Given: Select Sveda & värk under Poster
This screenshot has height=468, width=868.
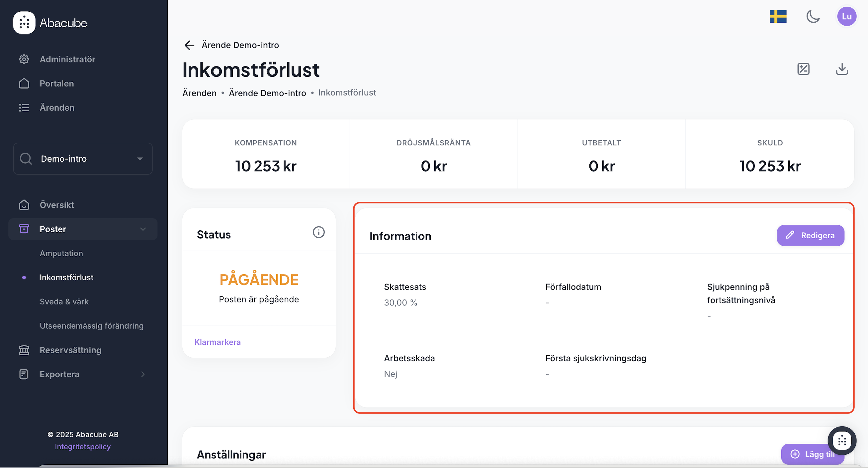Looking at the screenshot, I should (64, 302).
